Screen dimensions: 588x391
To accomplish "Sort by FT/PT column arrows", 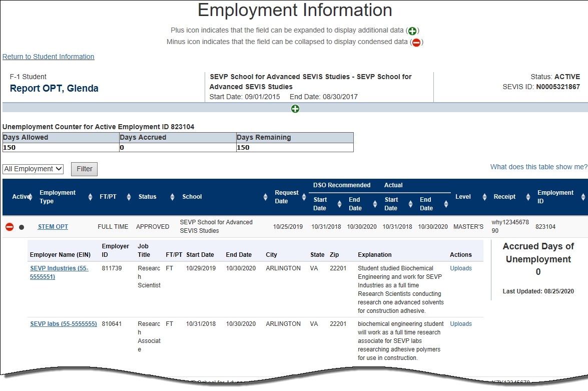I will pos(129,197).
